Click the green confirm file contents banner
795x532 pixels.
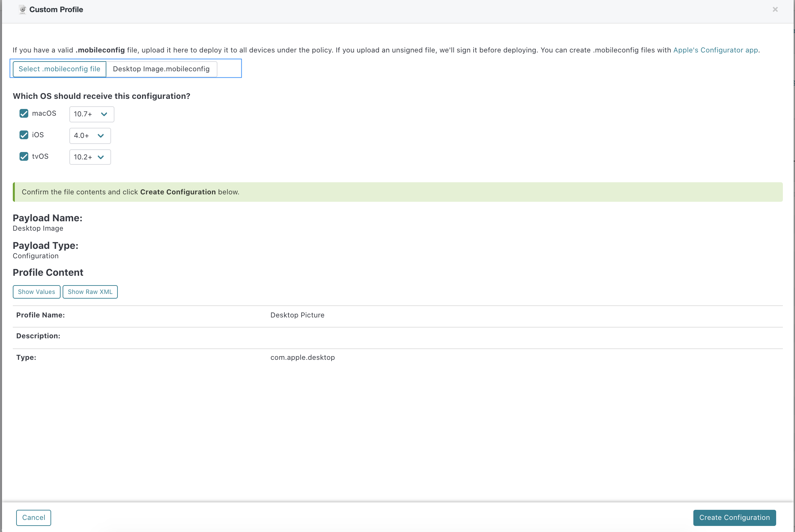(398, 192)
